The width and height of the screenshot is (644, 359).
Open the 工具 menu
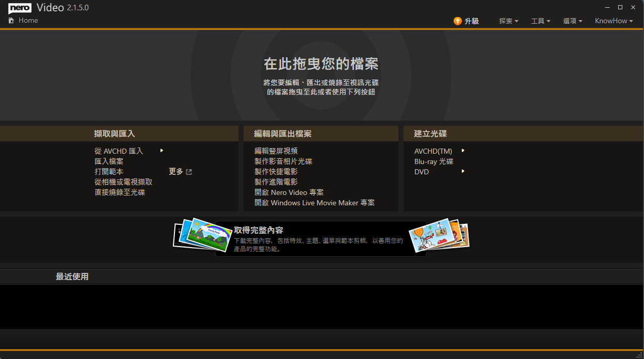(541, 21)
